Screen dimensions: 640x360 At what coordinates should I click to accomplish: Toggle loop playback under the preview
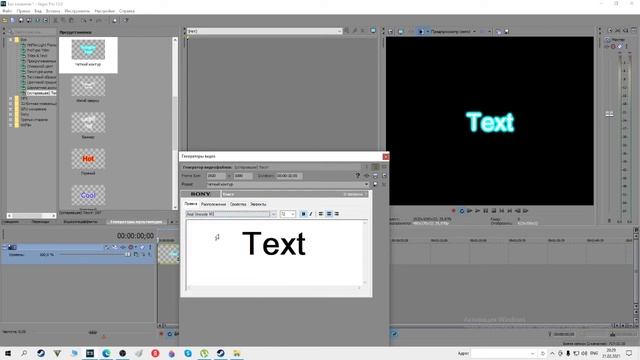point(462,211)
